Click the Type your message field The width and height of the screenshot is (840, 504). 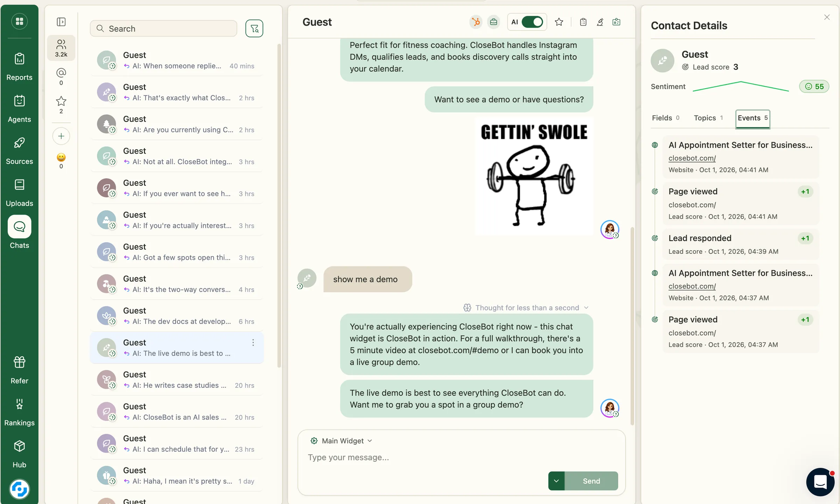coord(461,457)
